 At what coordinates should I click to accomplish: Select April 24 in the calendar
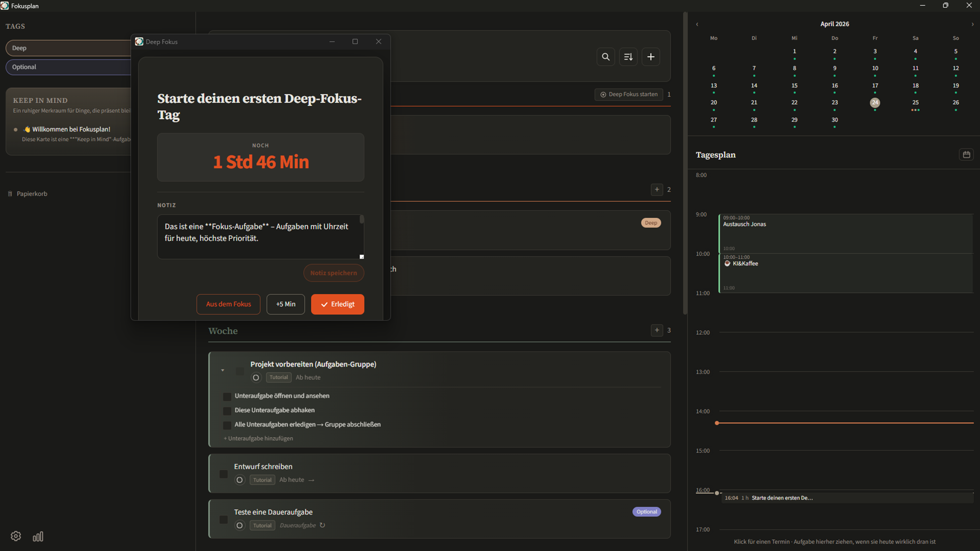[875, 103]
